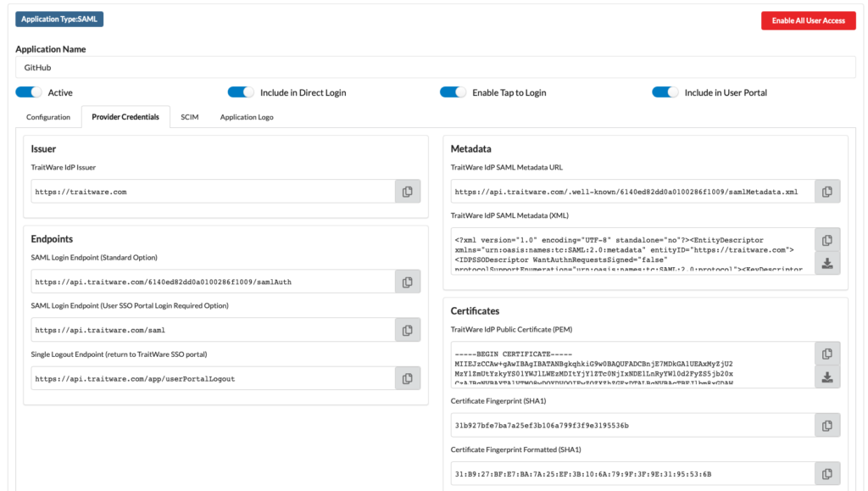This screenshot has width=868, height=491.
Task: Click the TraitWare IdP SAML Metadata URL label
Action: click(x=507, y=167)
